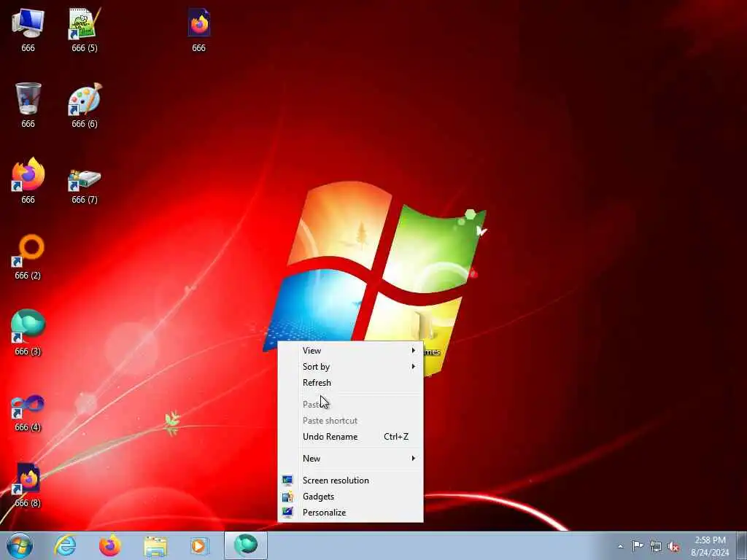Select Paste shortcut in the context menu
747x560 pixels.
(x=351, y=421)
